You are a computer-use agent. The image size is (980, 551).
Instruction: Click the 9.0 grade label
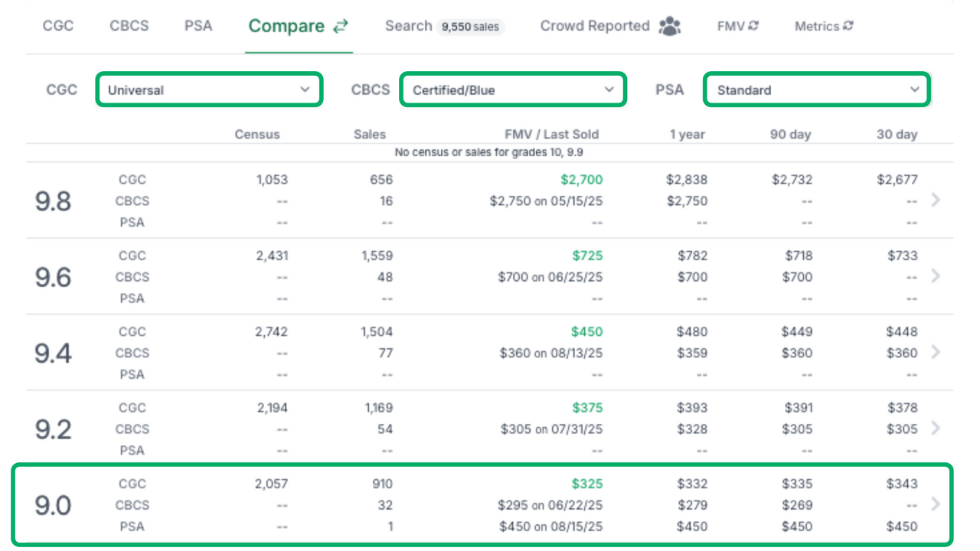coord(53,505)
